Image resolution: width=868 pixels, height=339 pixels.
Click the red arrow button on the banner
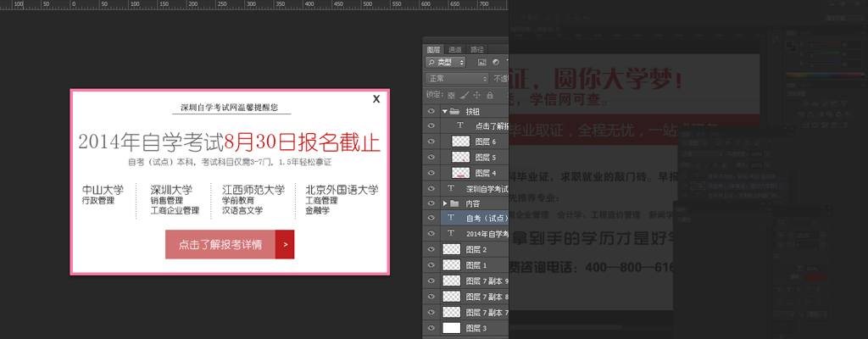click(x=285, y=245)
